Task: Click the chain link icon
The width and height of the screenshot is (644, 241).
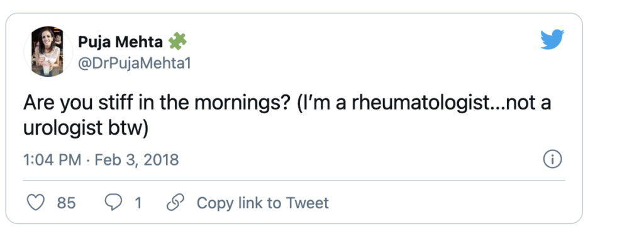Action: coord(175,203)
